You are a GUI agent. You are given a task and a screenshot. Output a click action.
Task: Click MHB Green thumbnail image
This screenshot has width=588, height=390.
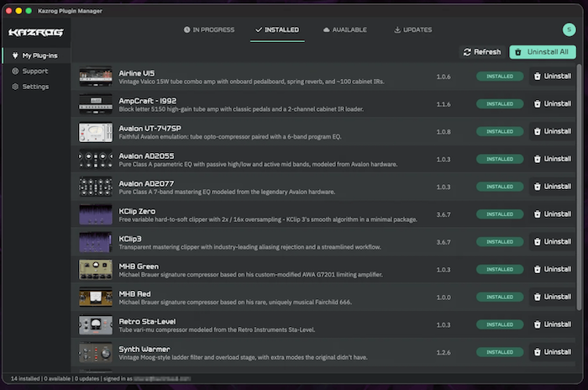pyautogui.click(x=96, y=270)
